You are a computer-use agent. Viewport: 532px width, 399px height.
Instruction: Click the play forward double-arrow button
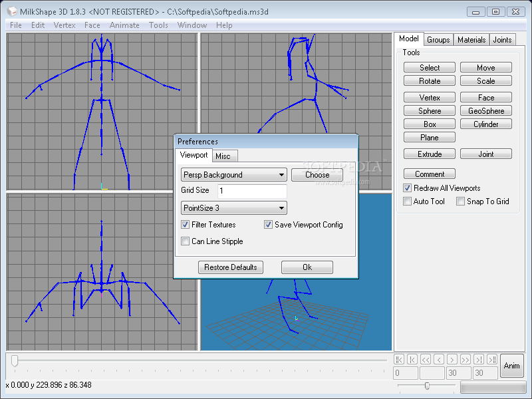pyautogui.click(x=465, y=359)
